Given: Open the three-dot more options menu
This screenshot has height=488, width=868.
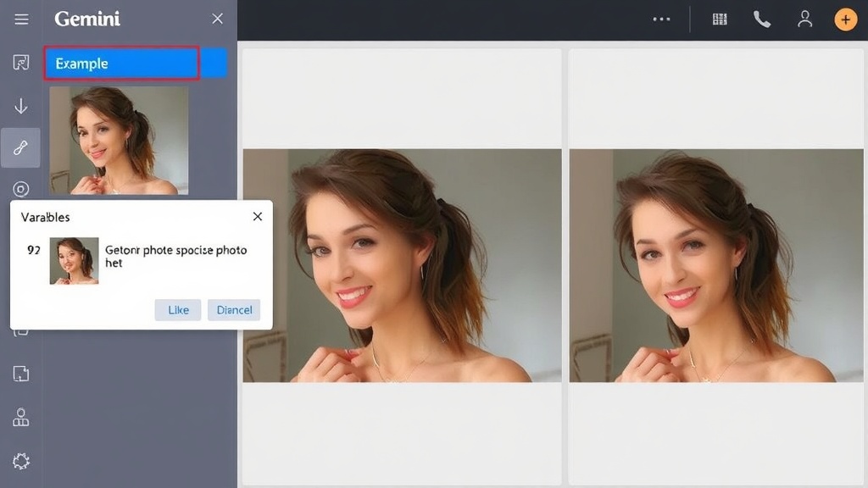Looking at the screenshot, I should pyautogui.click(x=661, y=19).
